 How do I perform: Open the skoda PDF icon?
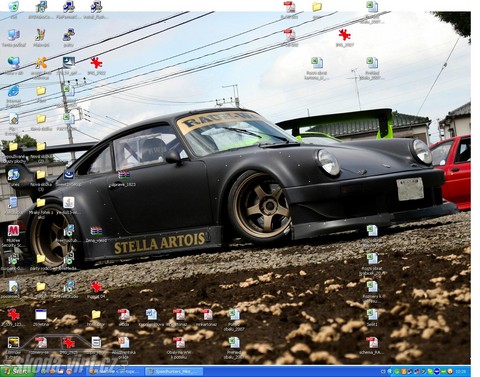pyautogui.click(x=123, y=315)
